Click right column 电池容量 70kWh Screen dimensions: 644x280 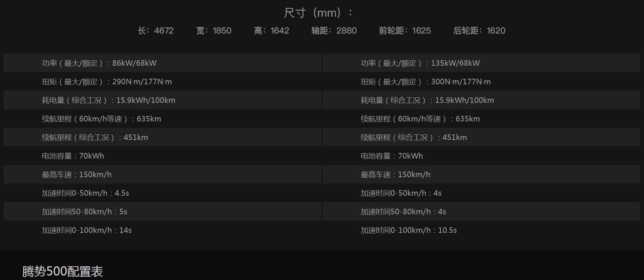tap(481, 156)
